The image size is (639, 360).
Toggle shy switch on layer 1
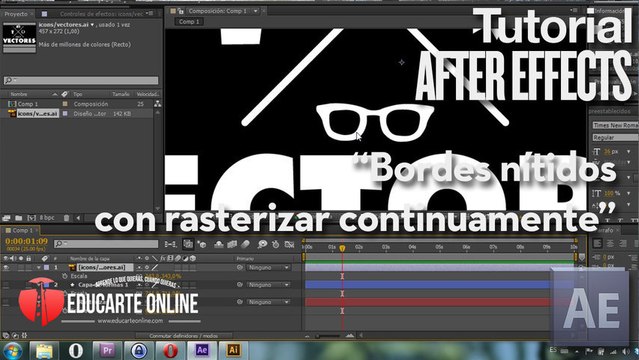139,267
